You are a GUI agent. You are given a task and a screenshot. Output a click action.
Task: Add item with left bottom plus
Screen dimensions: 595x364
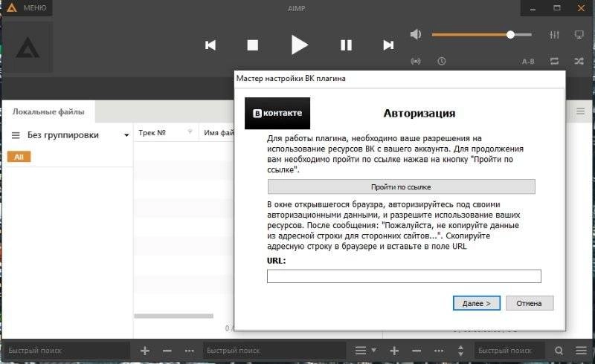144,351
